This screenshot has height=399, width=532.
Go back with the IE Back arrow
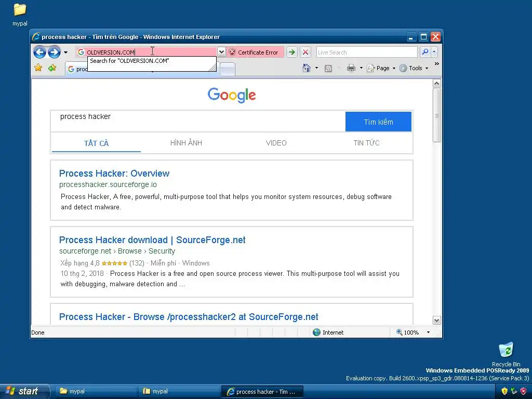coord(39,52)
